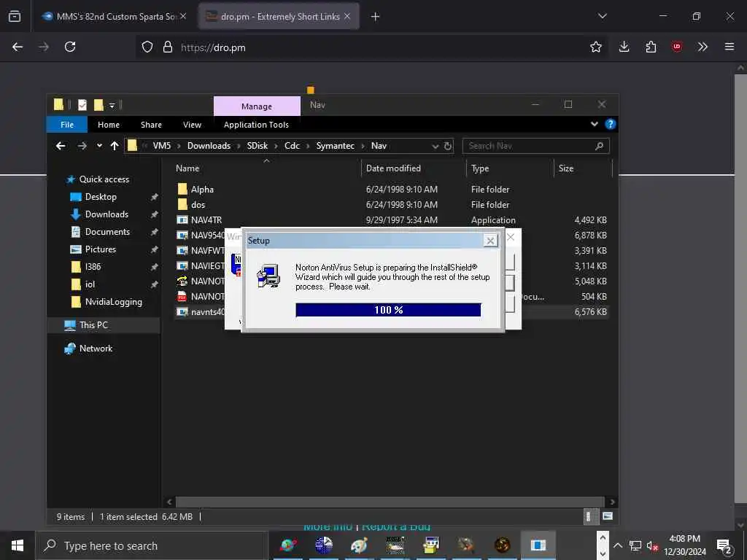Click the site padlock icon
The width and height of the screenshot is (747, 560).
point(167,47)
